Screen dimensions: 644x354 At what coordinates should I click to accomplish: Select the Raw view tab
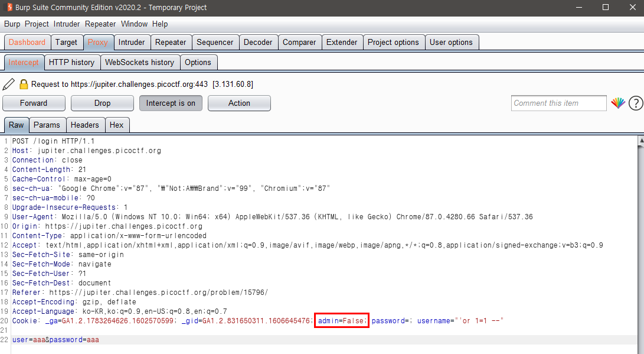(17, 125)
